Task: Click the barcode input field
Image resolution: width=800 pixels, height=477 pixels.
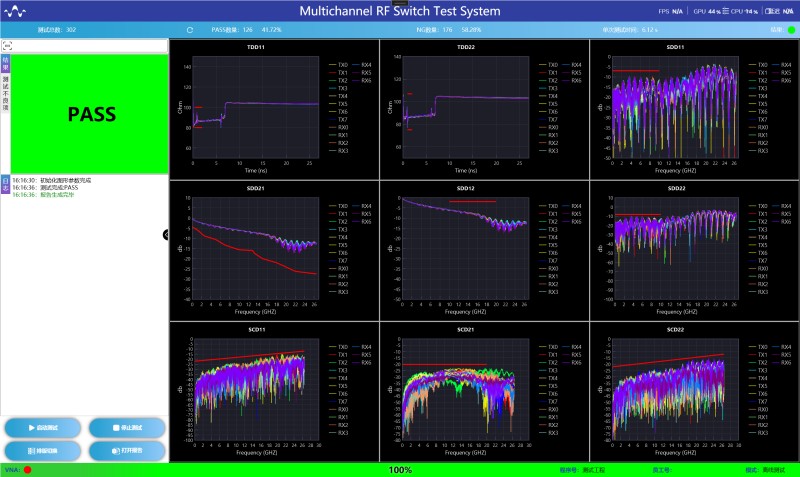Action: [88, 46]
